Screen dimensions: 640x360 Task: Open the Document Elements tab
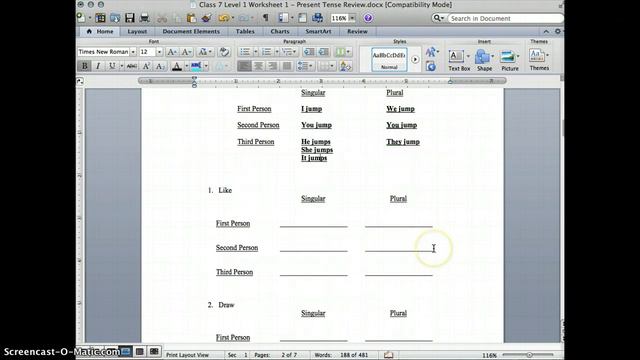191,31
